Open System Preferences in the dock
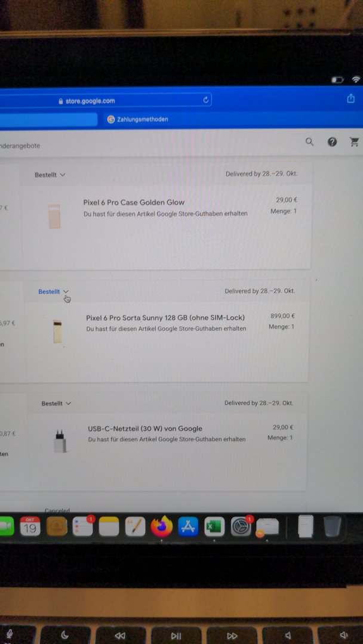 tap(241, 527)
